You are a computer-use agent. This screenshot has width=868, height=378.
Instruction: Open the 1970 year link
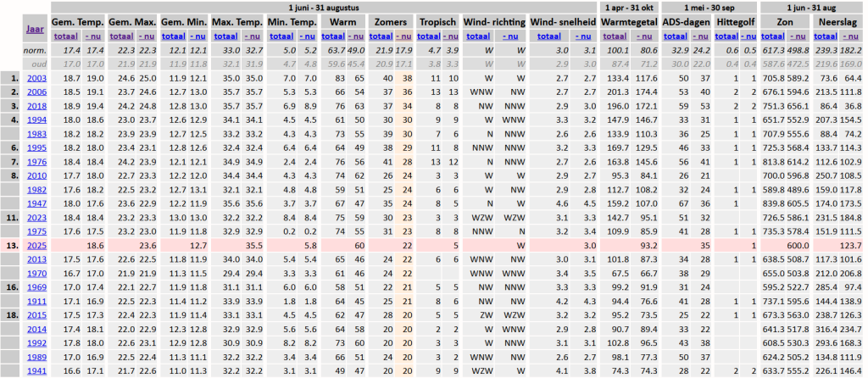(x=37, y=274)
